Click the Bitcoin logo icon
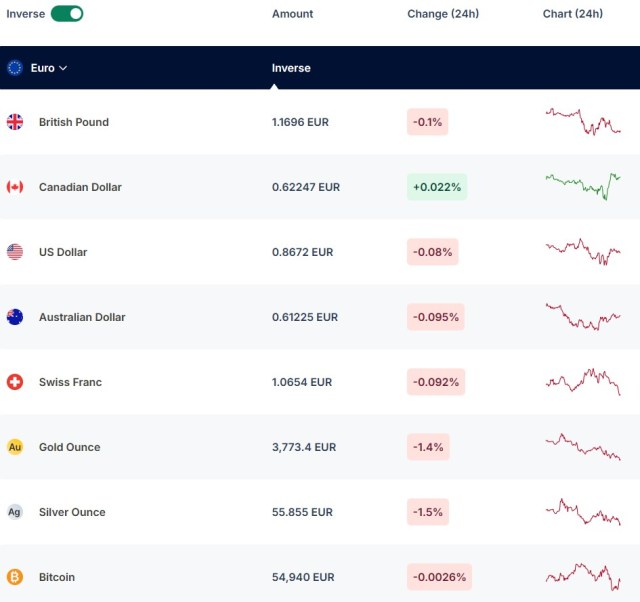 click(15, 577)
